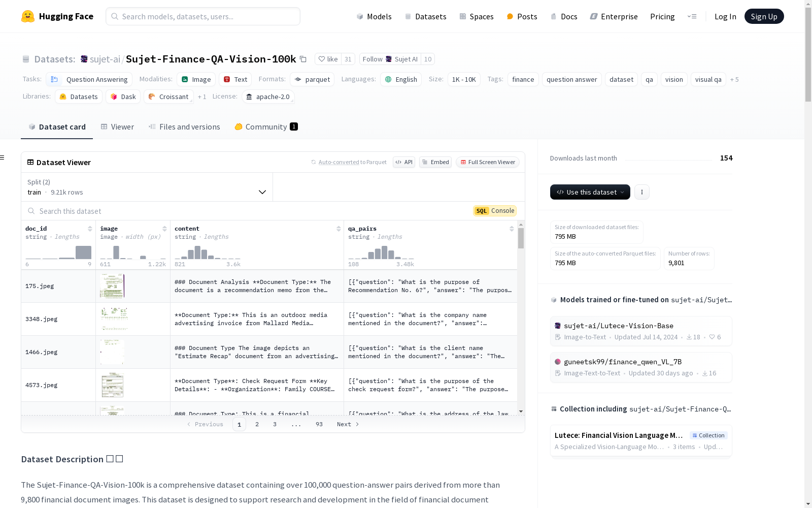Show the +1 additional libraries
The height and width of the screenshot is (508, 812).
pos(202,97)
